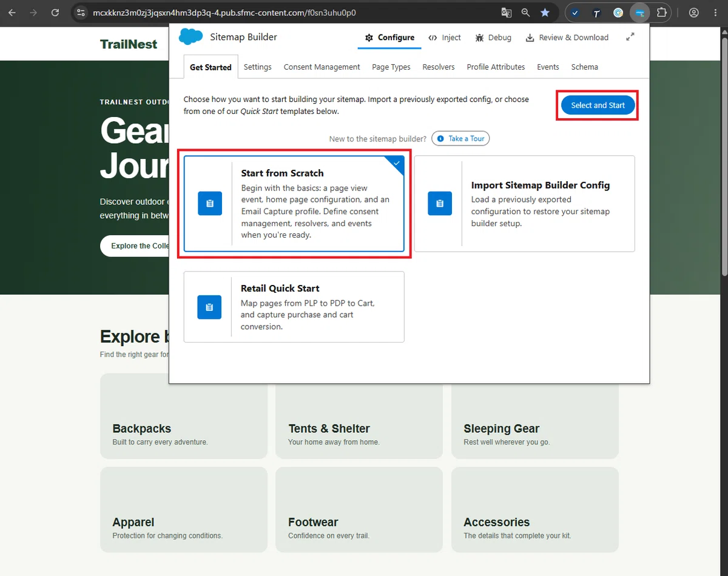The height and width of the screenshot is (576, 728).
Task: Open the blue checkmark extension icon
Action: pyautogui.click(x=575, y=13)
